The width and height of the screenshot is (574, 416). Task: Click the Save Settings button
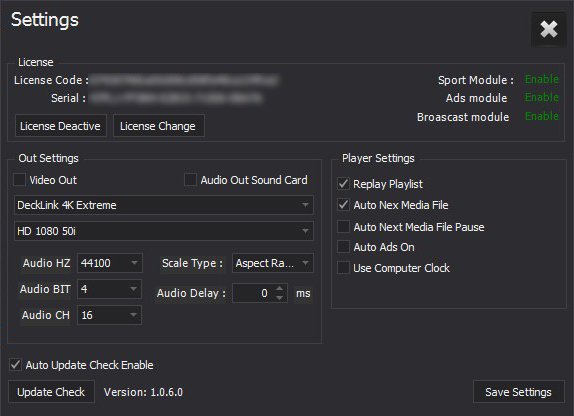[518, 392]
